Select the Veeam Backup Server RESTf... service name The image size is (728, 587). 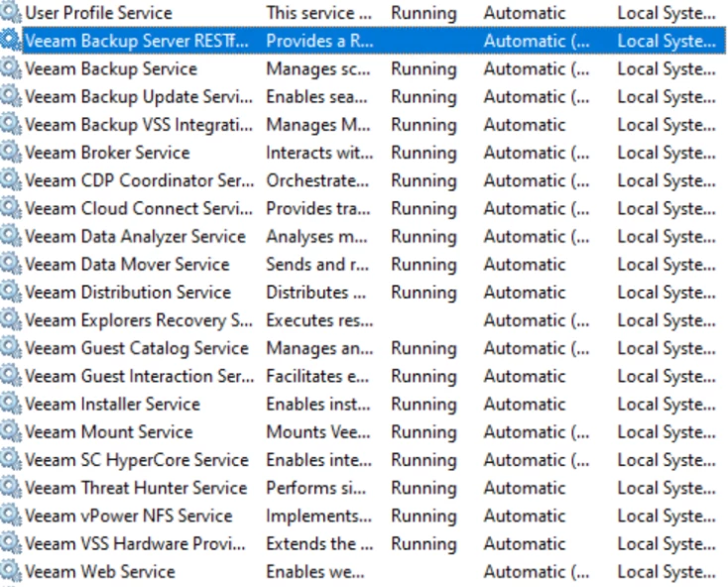pos(137,41)
